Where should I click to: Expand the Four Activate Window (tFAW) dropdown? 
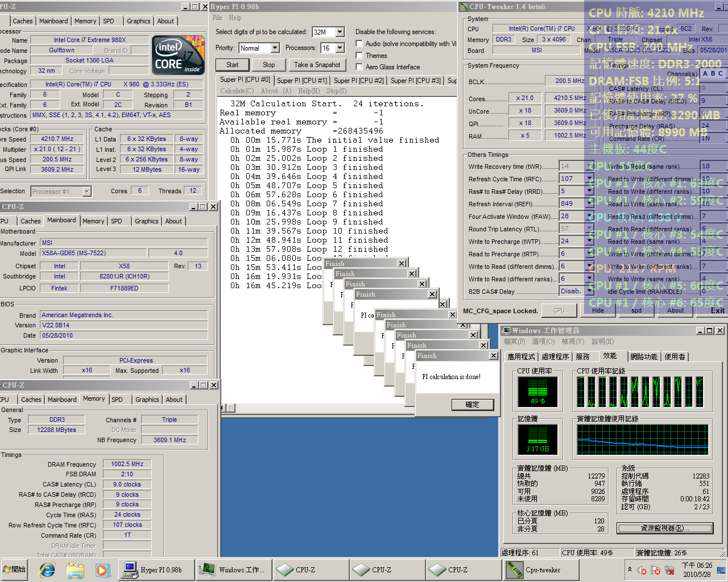589,216
